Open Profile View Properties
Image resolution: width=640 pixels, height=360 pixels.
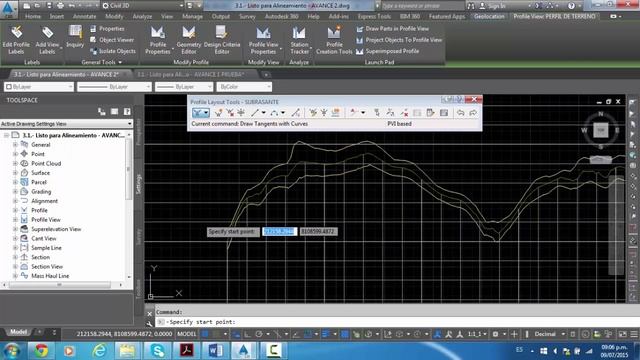[x=263, y=40]
